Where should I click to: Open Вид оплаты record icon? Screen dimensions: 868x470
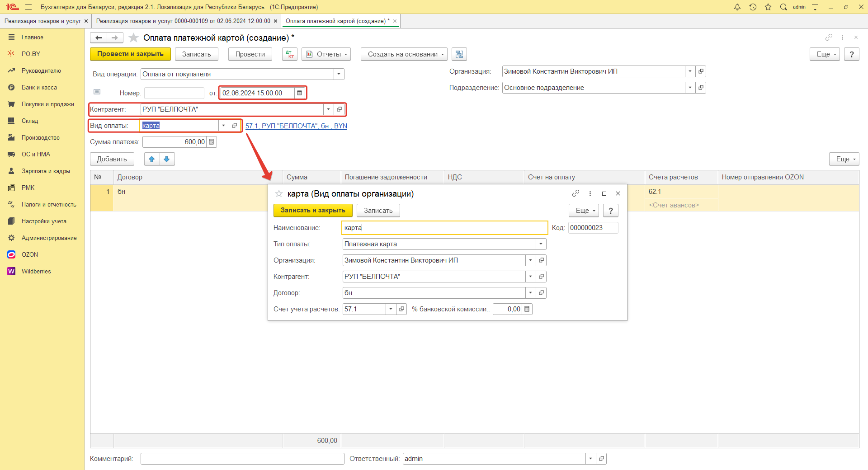pyautogui.click(x=234, y=126)
